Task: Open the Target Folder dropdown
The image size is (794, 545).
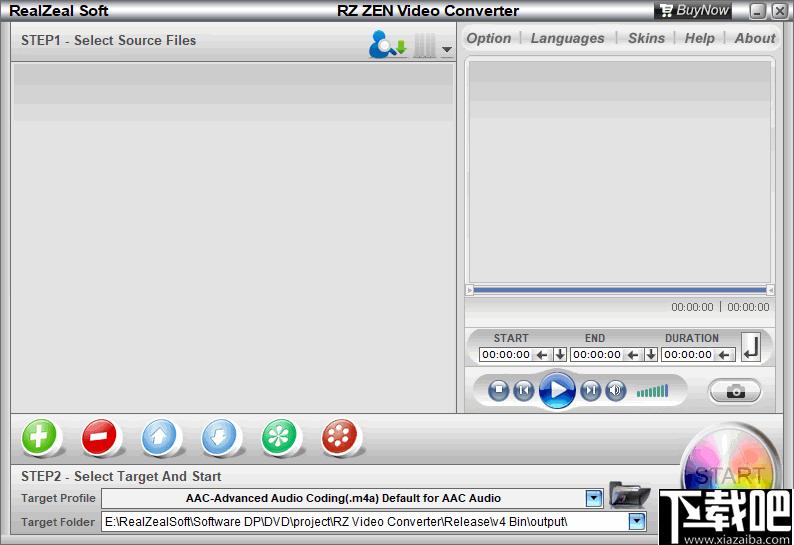Action: tap(637, 521)
